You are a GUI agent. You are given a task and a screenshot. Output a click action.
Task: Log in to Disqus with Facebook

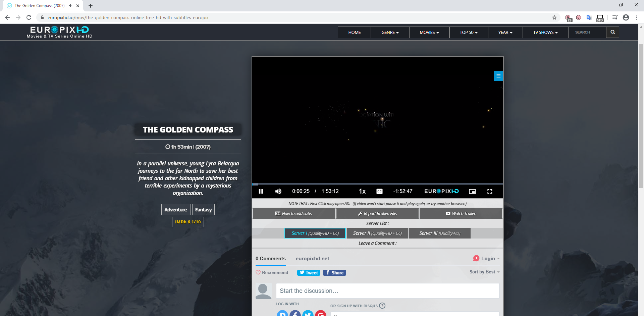tap(295, 314)
